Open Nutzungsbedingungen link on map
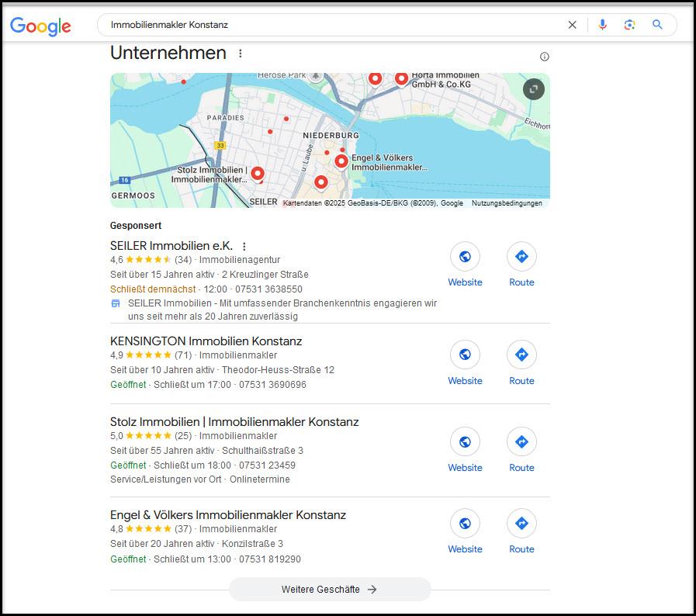 point(507,203)
